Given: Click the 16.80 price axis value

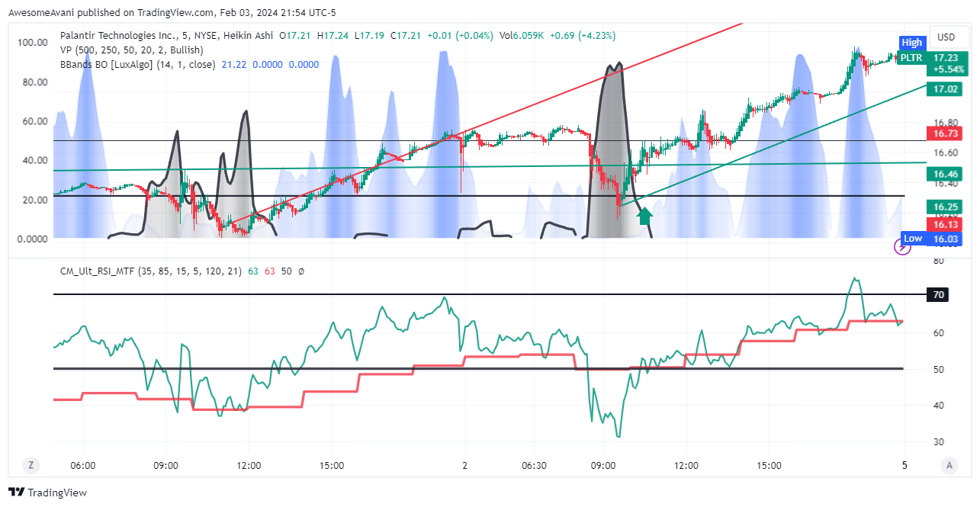Looking at the screenshot, I should pyautogui.click(x=946, y=122).
